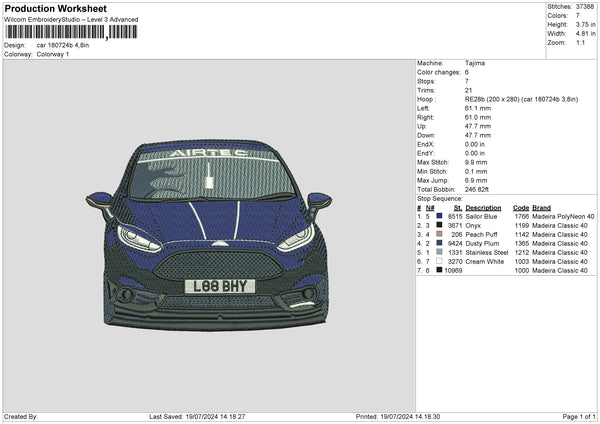Click the EndX value 0.00 in
600x424 pixels.
tap(474, 144)
